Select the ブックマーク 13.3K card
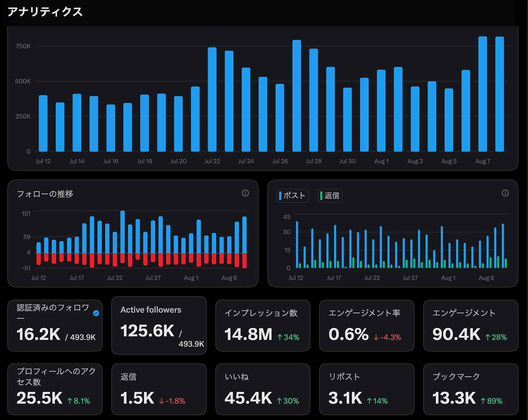 tap(471, 389)
